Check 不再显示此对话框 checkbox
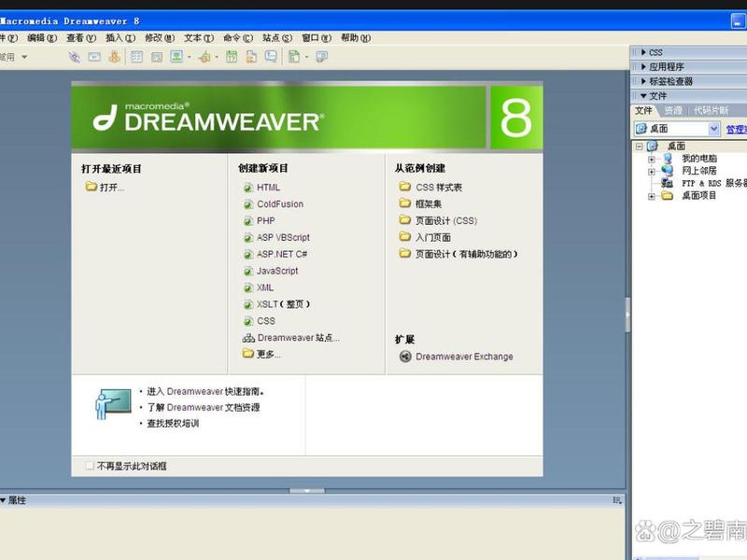The width and height of the screenshot is (747, 560). tap(90, 466)
